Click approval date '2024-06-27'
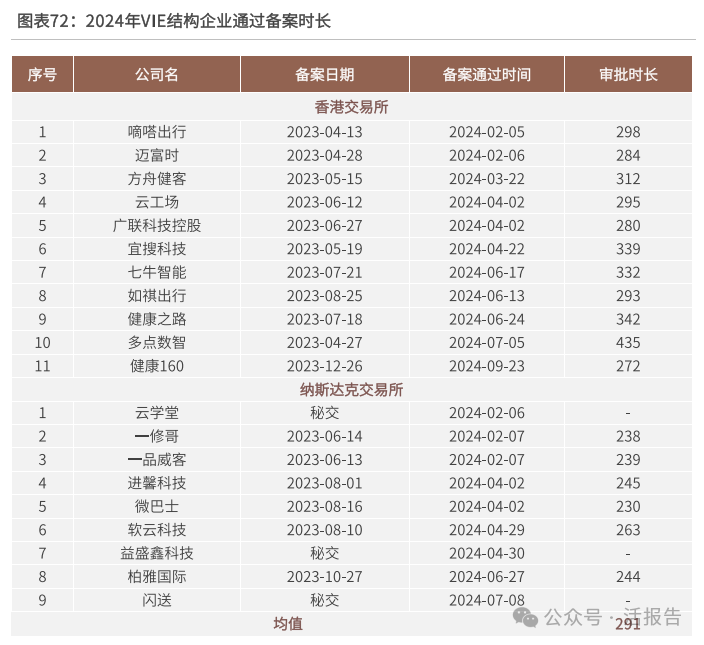This screenshot has width=704, height=645. coord(487,577)
